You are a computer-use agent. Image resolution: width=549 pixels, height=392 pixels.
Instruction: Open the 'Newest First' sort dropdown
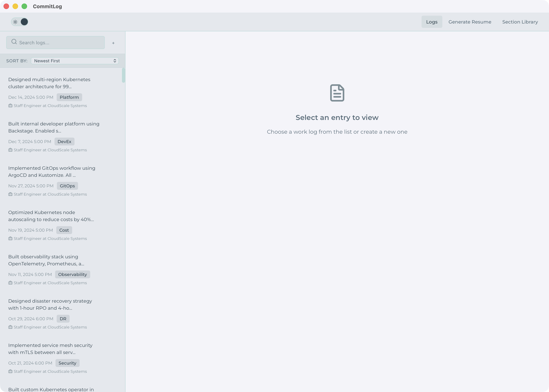tap(75, 61)
